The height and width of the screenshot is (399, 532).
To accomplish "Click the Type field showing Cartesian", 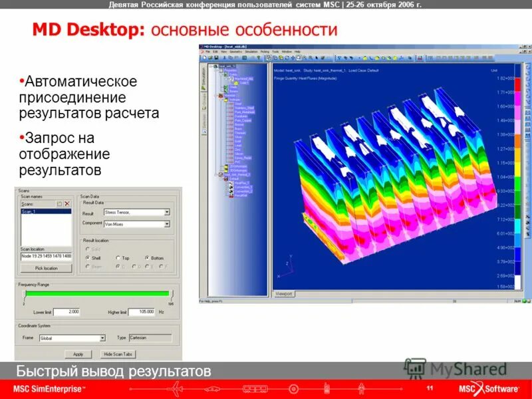I will point(150,338).
